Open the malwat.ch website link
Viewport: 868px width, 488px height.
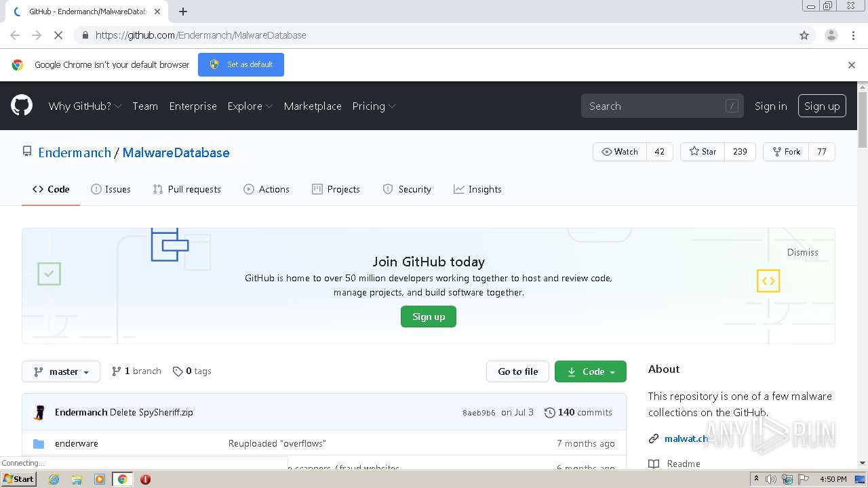686,439
